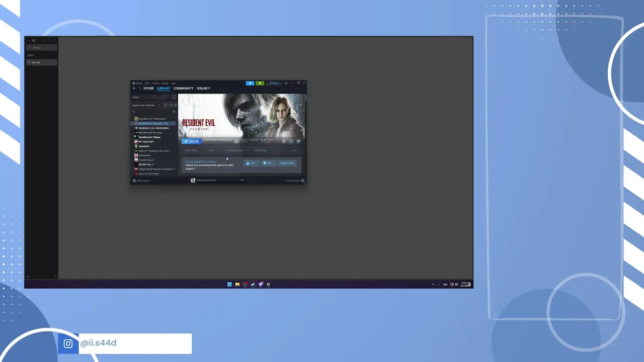Click the Steam icon in the taskbar
The width and height of the screenshot is (644, 362).
253,284
